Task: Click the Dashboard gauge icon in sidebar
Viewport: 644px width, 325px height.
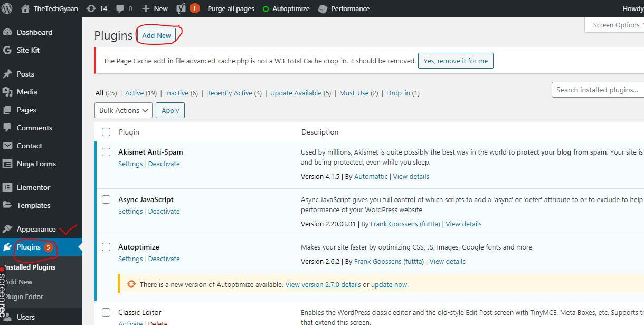Action: [7, 32]
